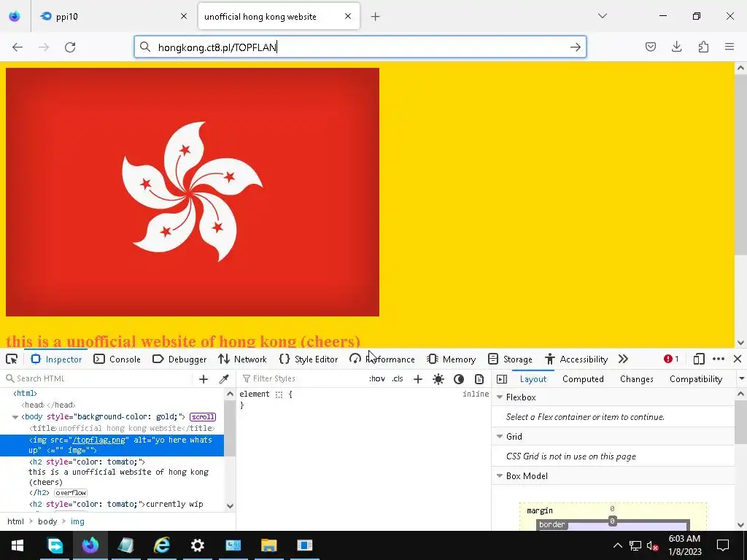Image resolution: width=747 pixels, height=560 pixels.
Task: Collapse the Flexbox section
Action: tap(500, 397)
